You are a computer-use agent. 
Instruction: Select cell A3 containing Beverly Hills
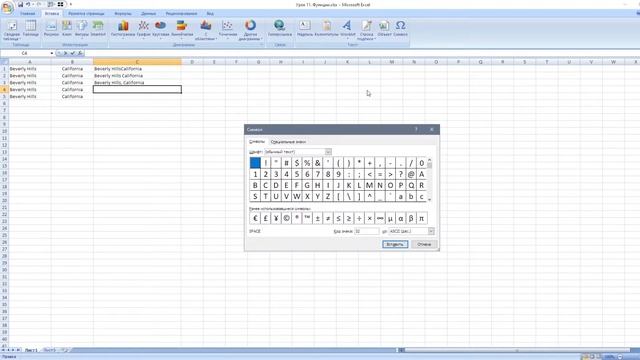click(x=30, y=83)
